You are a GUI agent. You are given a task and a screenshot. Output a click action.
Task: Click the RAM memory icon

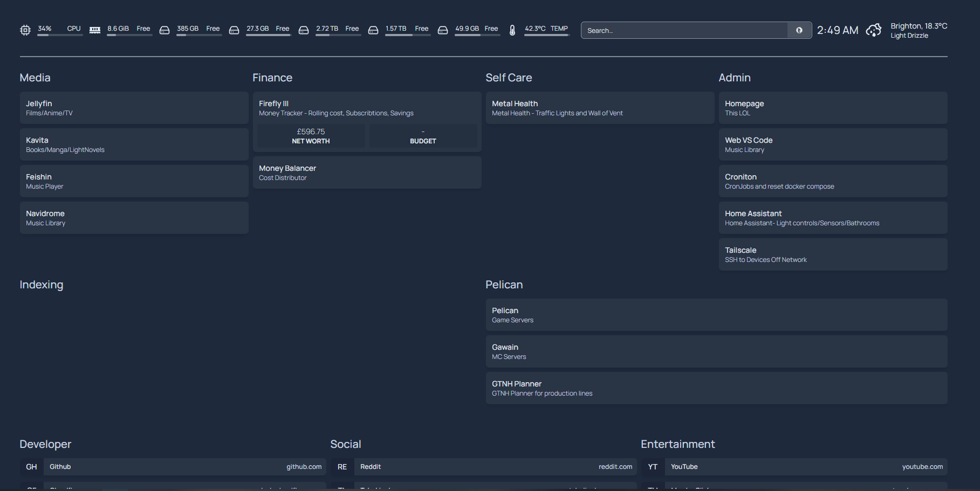(95, 30)
